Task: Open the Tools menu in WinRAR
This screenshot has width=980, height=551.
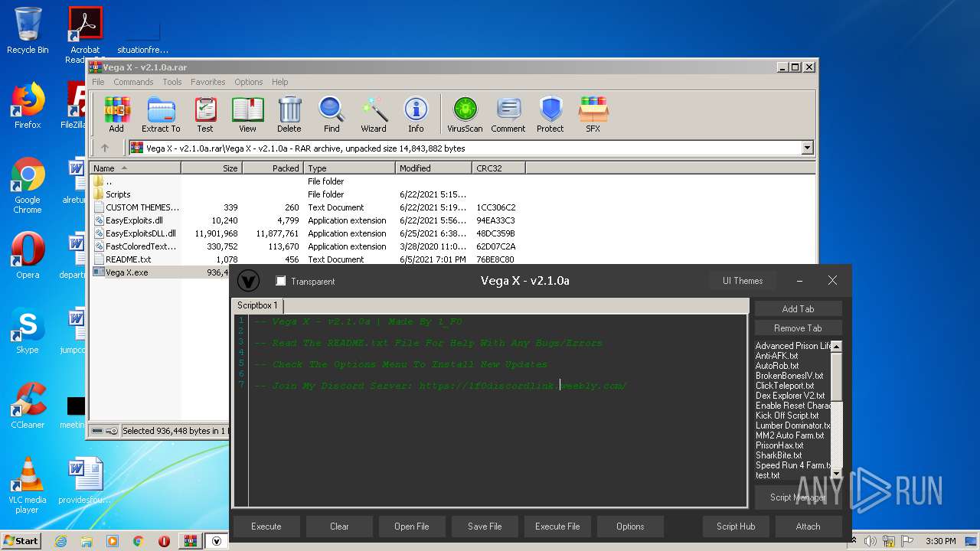Action: 172,82
